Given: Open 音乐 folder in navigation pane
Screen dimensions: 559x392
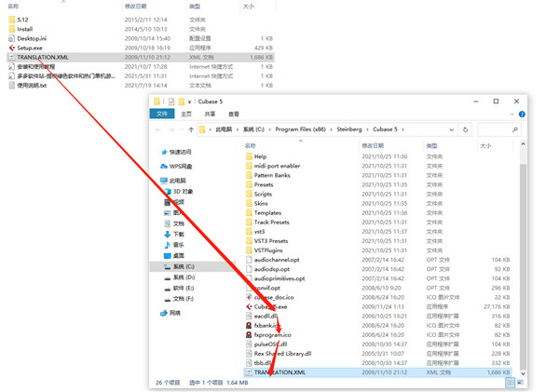Looking at the screenshot, I should tap(179, 245).
